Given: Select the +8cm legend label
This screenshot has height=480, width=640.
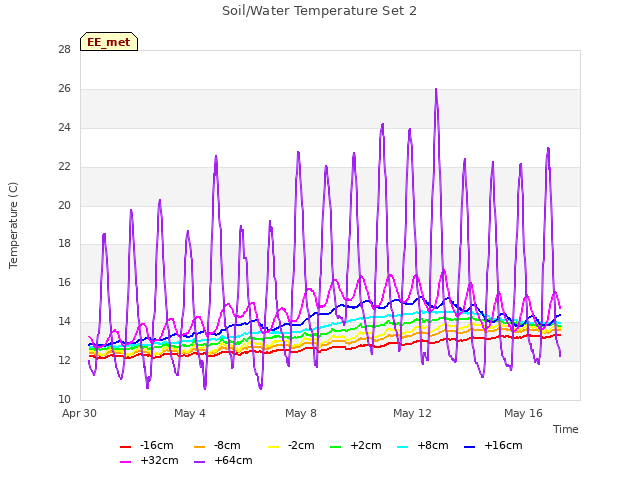Looking at the screenshot, I should click(433, 445).
